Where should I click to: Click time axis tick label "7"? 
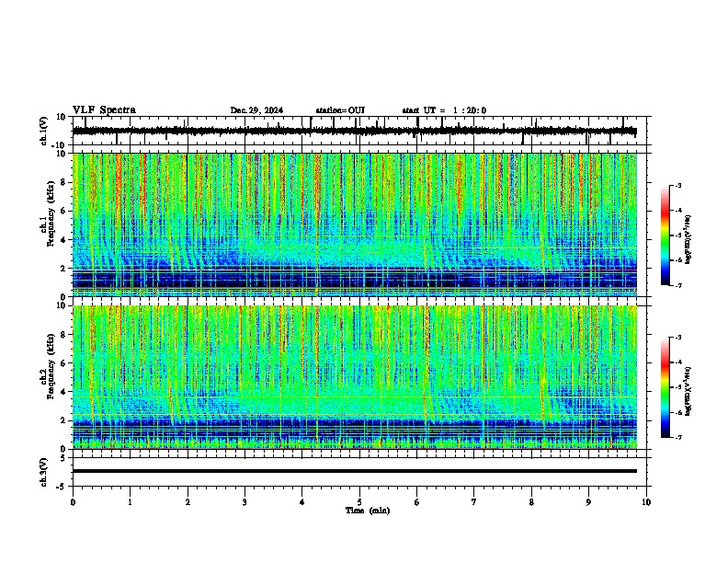click(474, 502)
